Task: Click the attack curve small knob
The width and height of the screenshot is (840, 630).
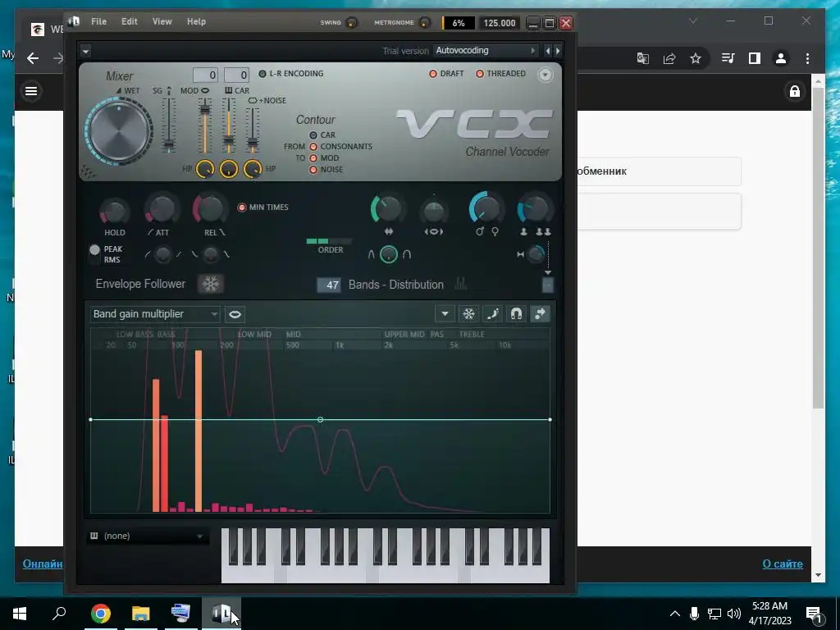Action: [162, 254]
